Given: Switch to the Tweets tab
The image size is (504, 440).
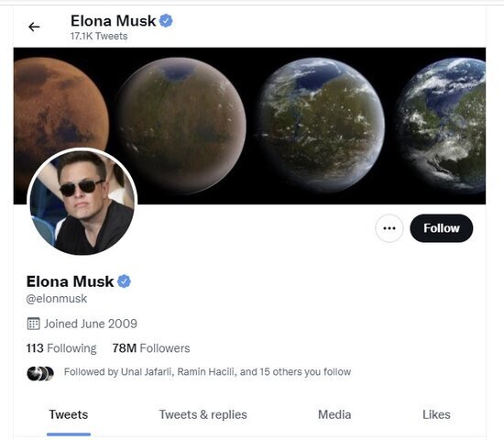Looking at the screenshot, I should click(x=69, y=414).
